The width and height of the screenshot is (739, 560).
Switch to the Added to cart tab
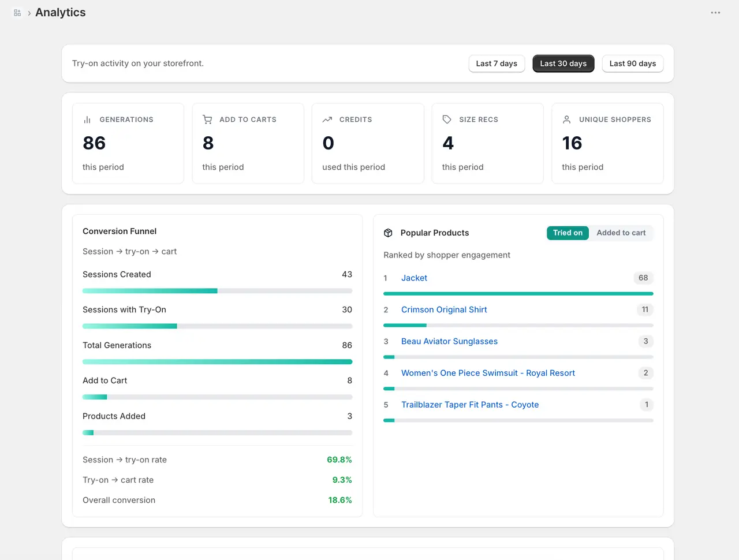(621, 233)
